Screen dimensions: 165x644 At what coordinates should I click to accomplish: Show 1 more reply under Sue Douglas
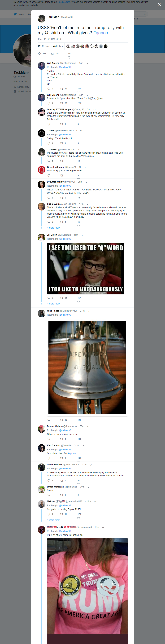[53, 228]
